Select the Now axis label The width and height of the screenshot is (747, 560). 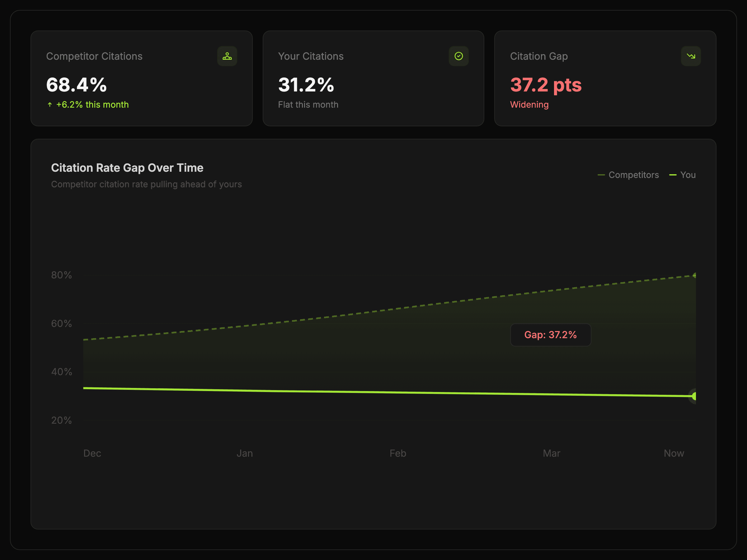tap(674, 453)
